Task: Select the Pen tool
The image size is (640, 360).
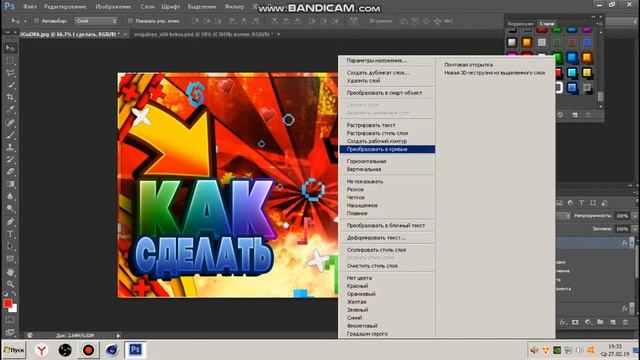Action: [10, 222]
